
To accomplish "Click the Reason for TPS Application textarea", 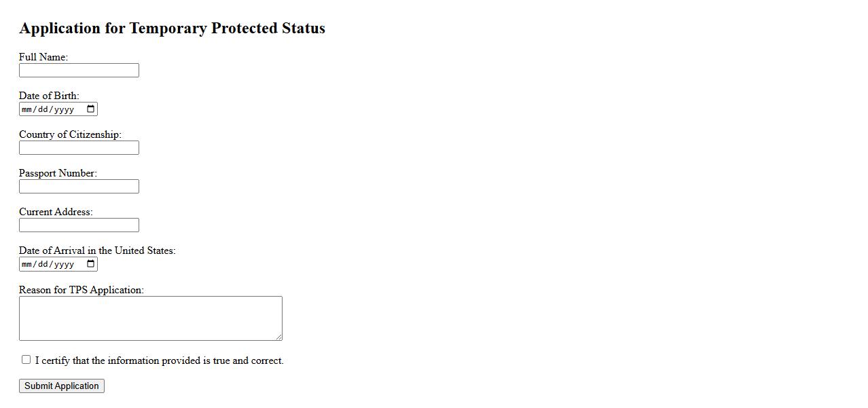I will [150, 318].
